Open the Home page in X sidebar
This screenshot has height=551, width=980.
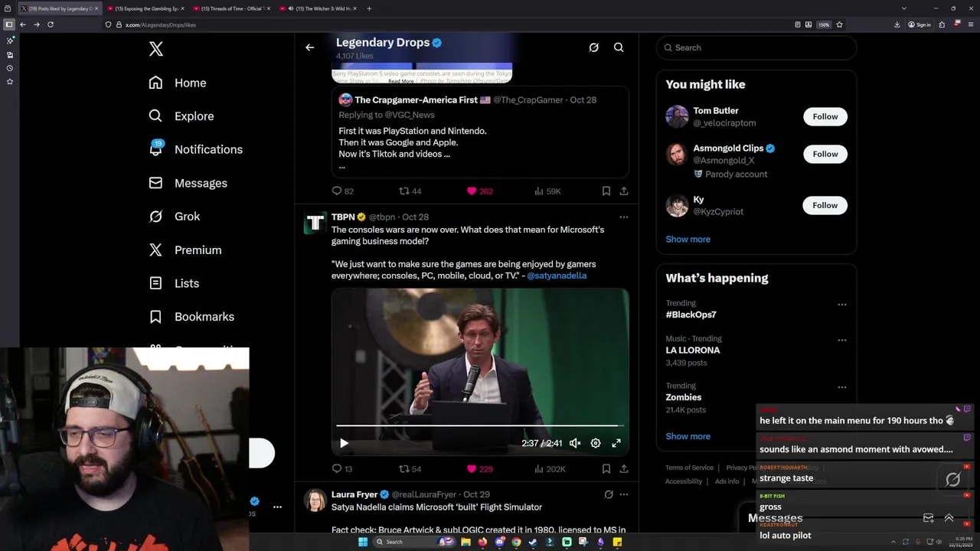click(178, 83)
